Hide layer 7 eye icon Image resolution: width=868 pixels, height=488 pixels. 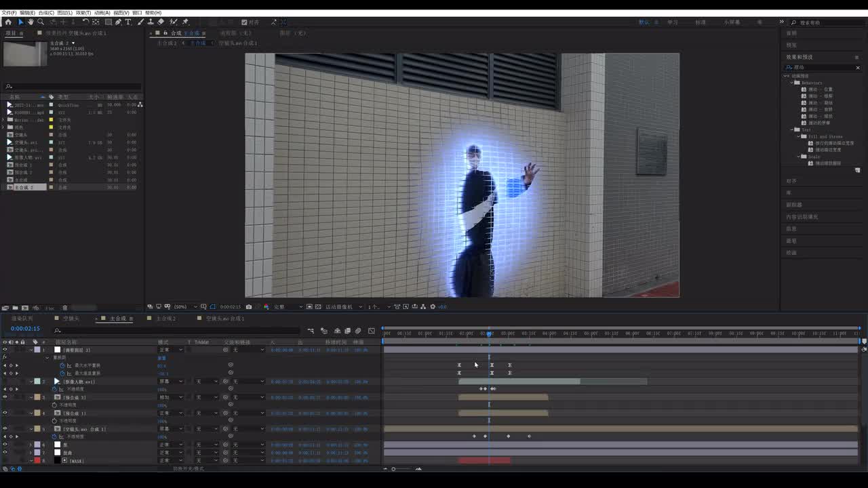5,453
